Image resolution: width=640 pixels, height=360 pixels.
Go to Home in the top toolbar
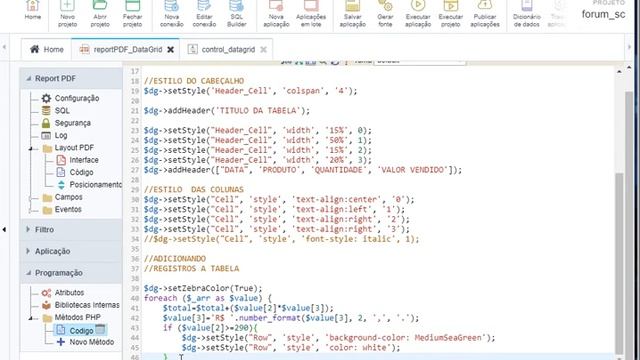33,12
